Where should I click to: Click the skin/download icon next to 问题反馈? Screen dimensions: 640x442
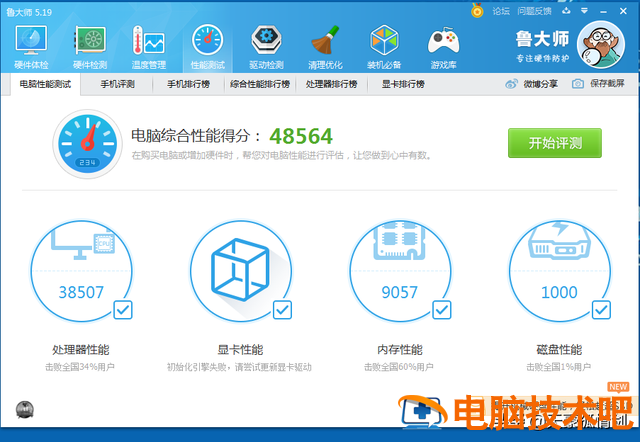(566, 11)
